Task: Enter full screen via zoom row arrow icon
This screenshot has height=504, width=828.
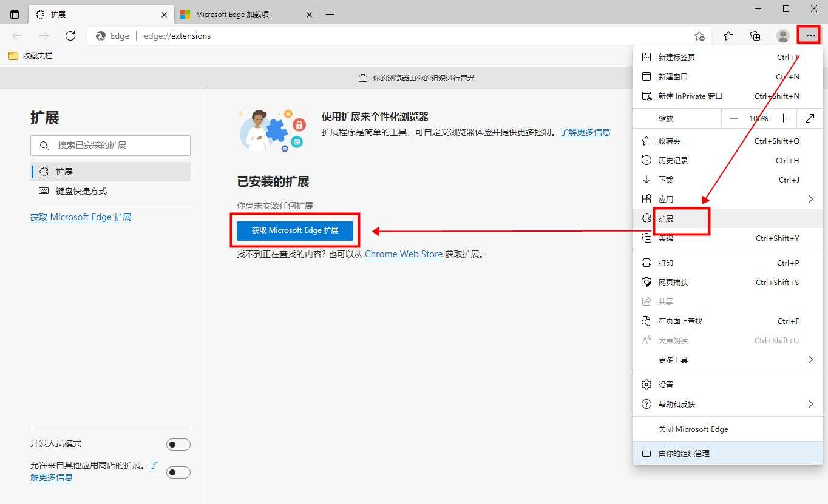Action: click(x=810, y=118)
